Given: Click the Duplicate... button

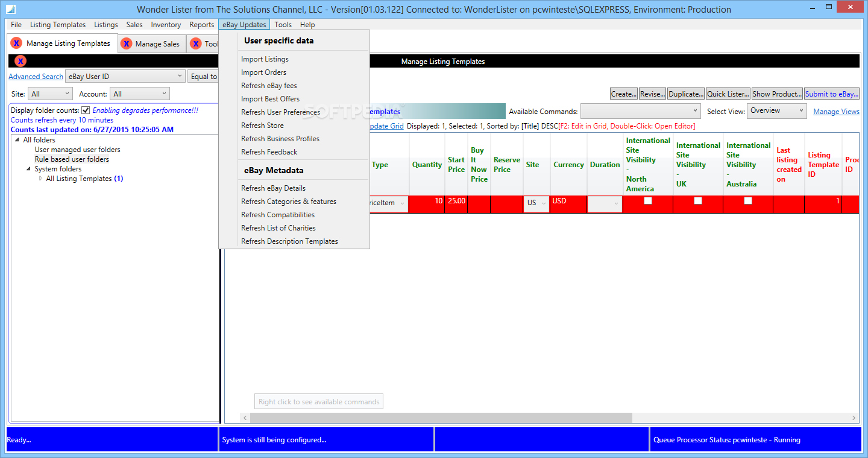Looking at the screenshot, I should (686, 94).
